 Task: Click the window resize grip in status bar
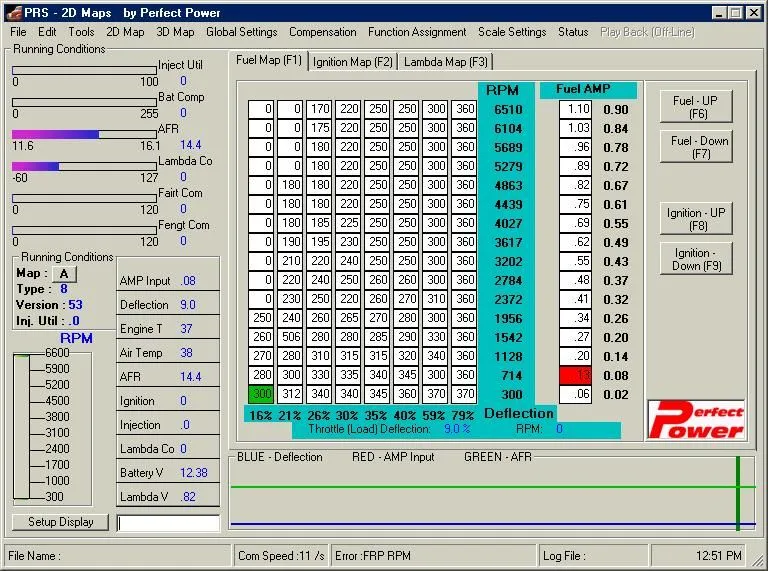[757, 559]
